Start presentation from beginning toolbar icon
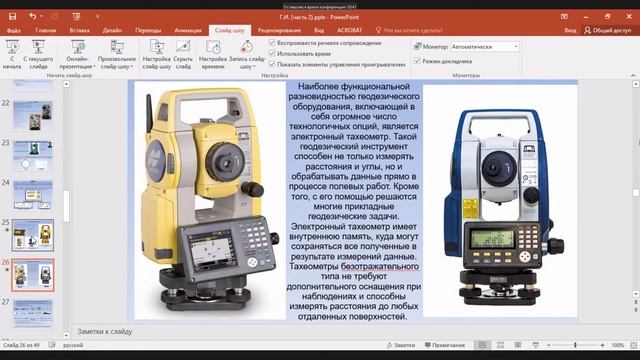This screenshot has height=360, width=640. click(x=76, y=16)
